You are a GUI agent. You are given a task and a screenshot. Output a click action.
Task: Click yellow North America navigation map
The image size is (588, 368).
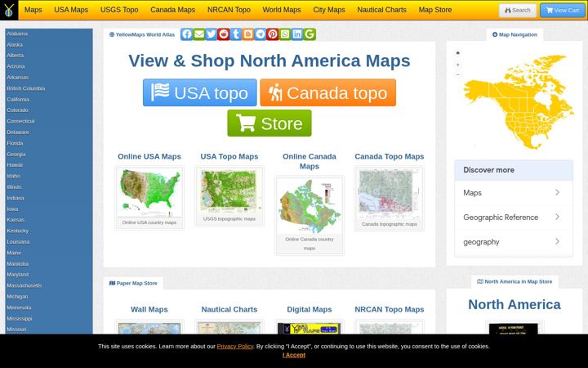[x=519, y=101]
